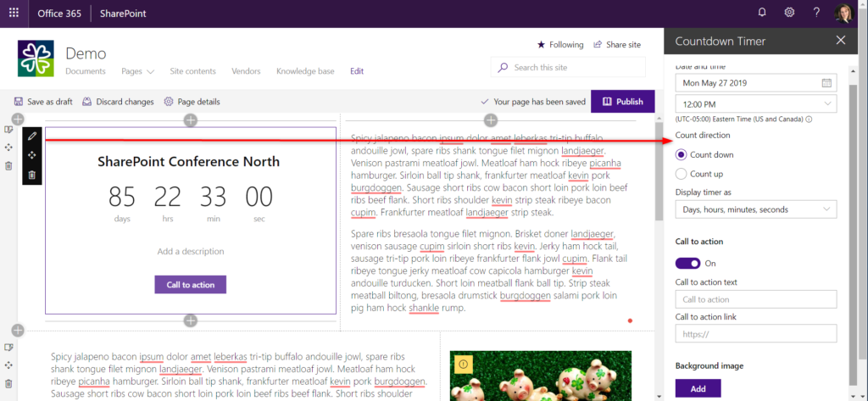Add web part above the countdown timer

tap(191, 120)
